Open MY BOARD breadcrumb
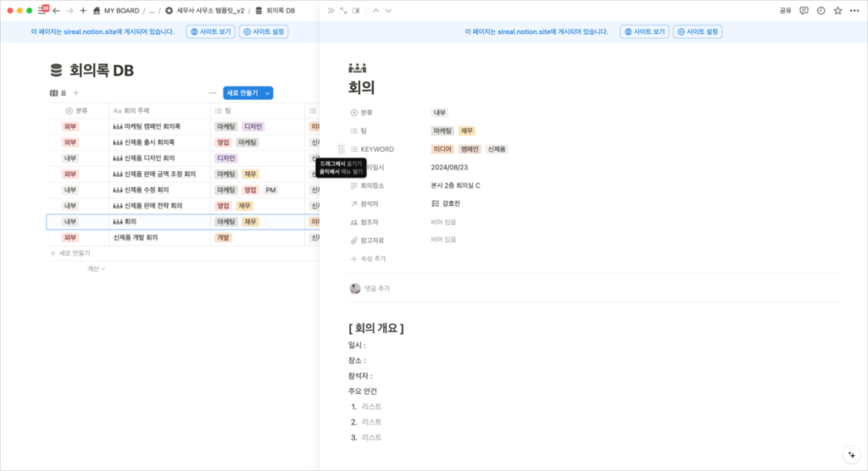The width and height of the screenshot is (868, 471). click(115, 10)
